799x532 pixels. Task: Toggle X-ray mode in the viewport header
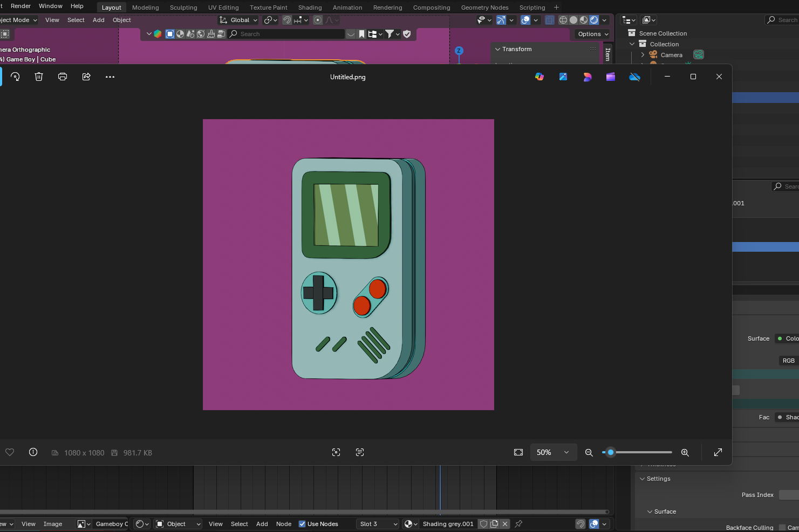550,20
